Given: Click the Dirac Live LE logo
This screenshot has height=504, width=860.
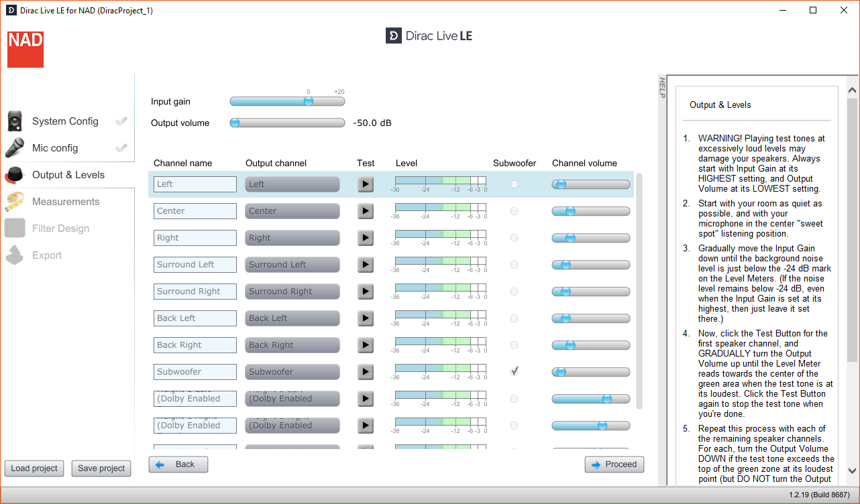Looking at the screenshot, I should pos(429,36).
